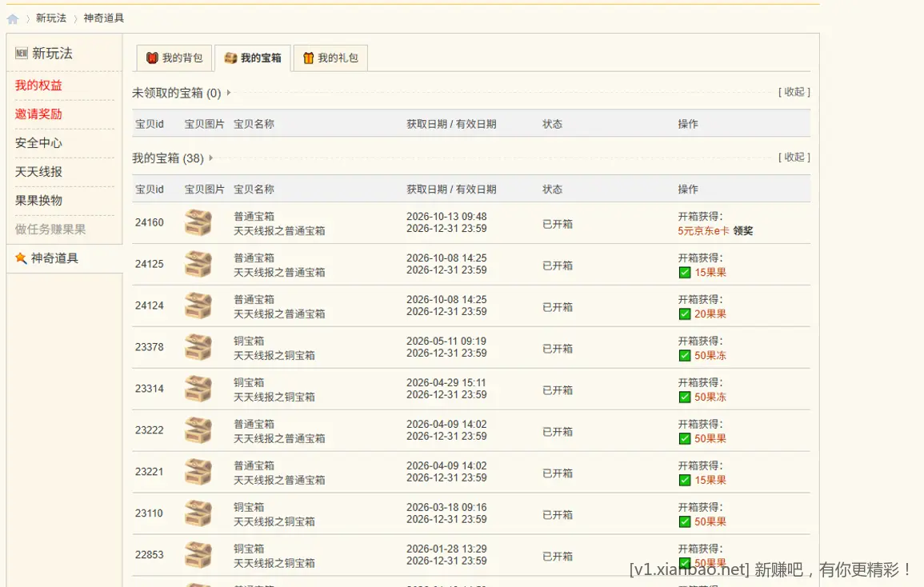Click the green check for 24124's 20果果
Image resolution: width=924 pixels, height=587 pixels.
click(x=685, y=314)
